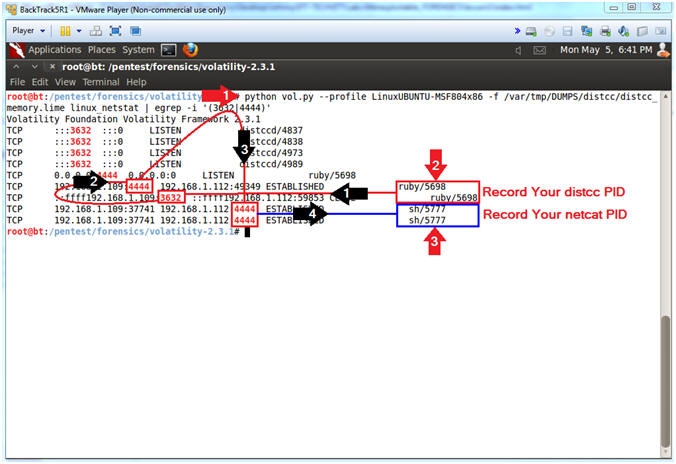Open the terminal Help menu

tap(136, 82)
